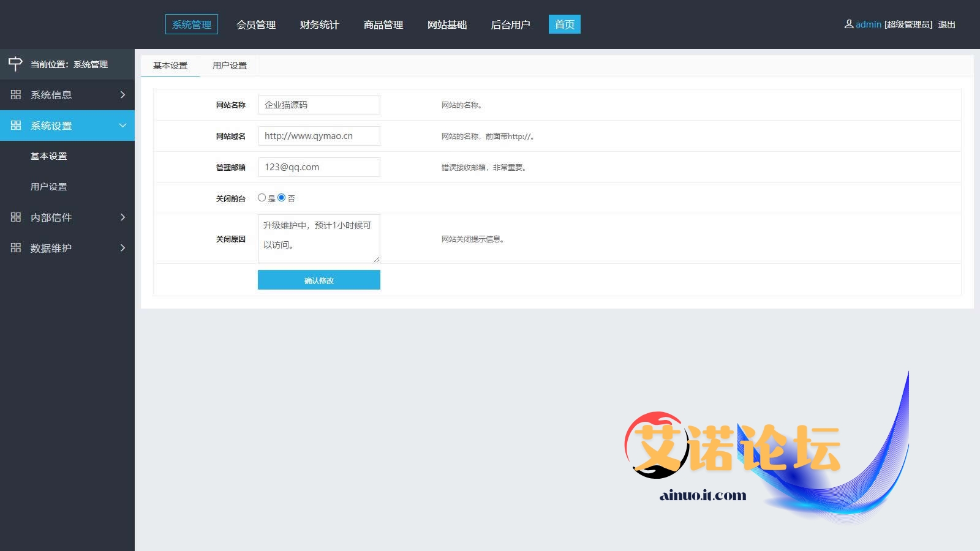The height and width of the screenshot is (551, 980).
Task: Click the 内部信件 sidebar label
Action: point(51,217)
